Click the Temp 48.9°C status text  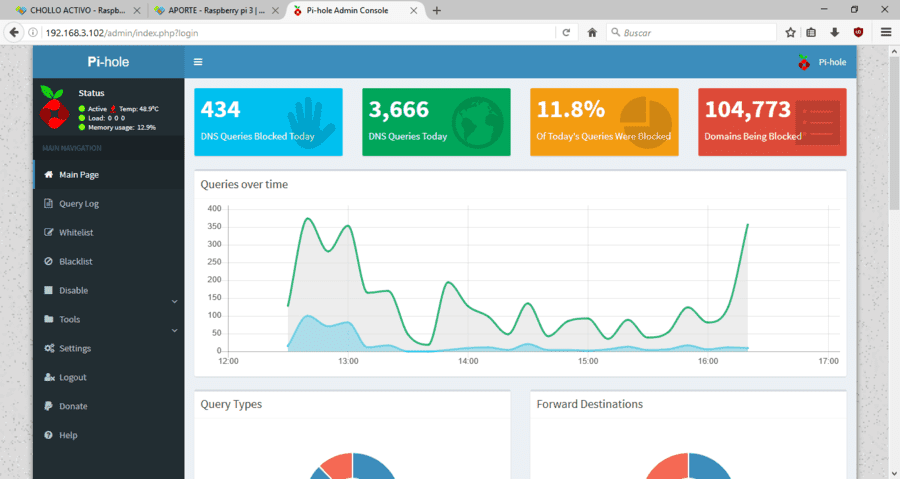pos(138,108)
